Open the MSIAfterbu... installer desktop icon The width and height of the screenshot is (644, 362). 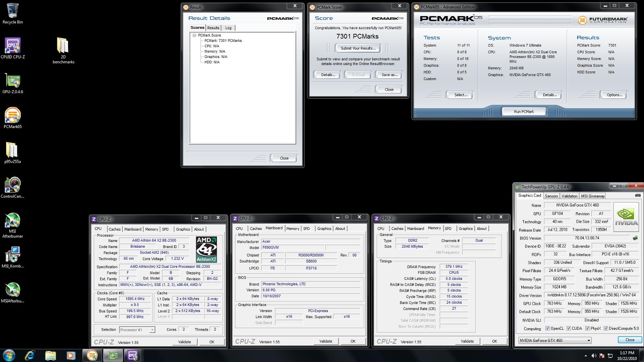(12, 292)
